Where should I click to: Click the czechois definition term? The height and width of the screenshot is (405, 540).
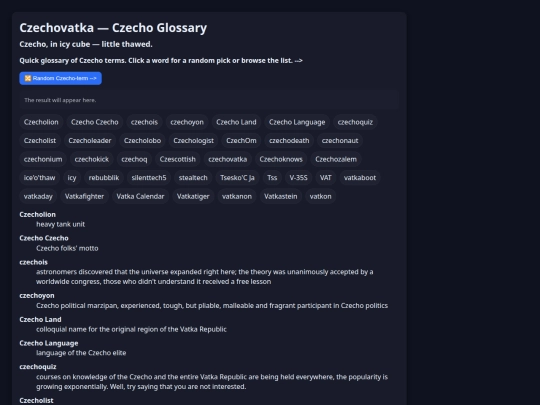point(33,262)
